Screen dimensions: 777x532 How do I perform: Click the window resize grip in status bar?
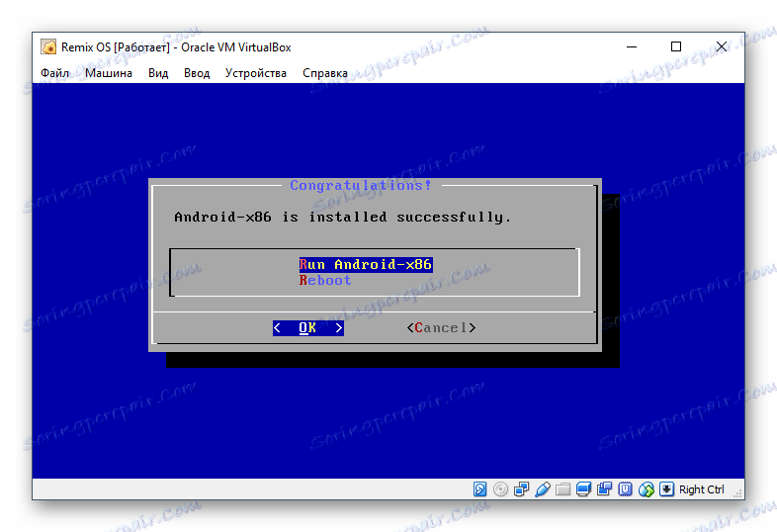coord(737,493)
